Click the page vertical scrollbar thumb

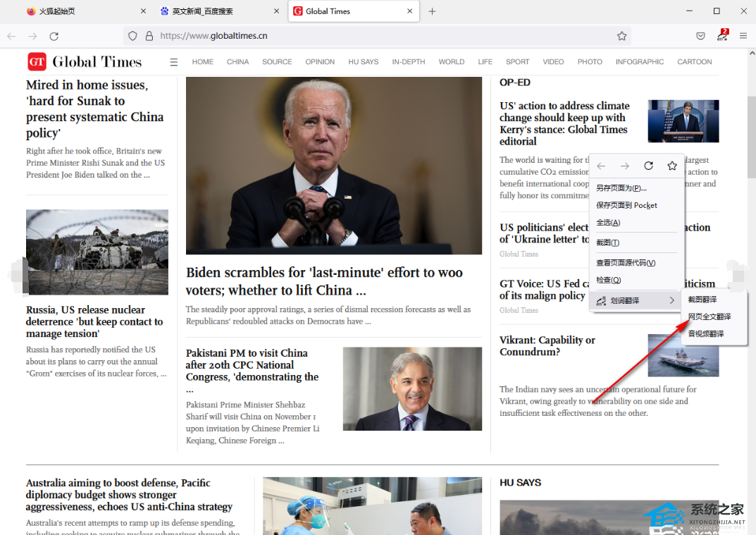[x=752, y=137]
